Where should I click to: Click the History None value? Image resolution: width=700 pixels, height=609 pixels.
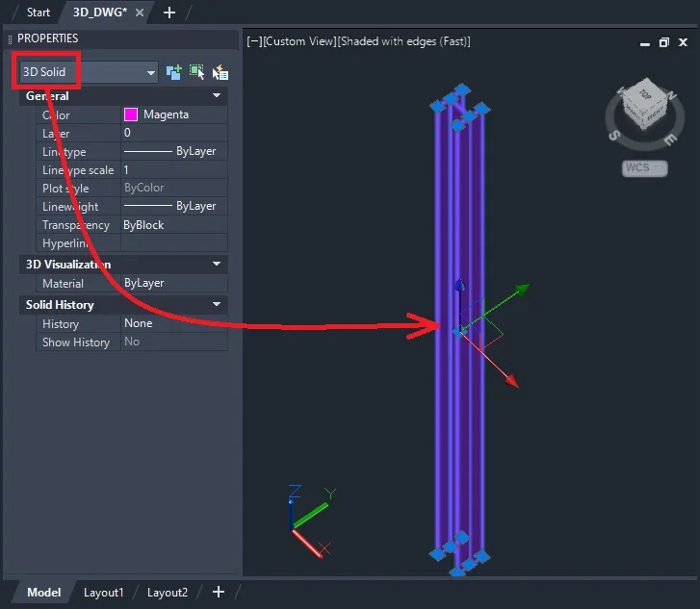174,323
